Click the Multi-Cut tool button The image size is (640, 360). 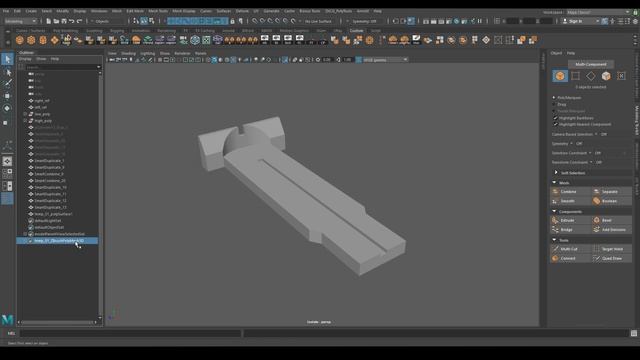571,249
